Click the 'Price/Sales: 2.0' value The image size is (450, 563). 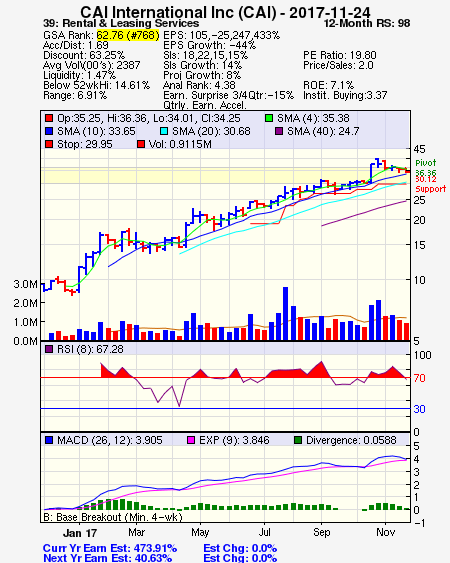click(338, 65)
